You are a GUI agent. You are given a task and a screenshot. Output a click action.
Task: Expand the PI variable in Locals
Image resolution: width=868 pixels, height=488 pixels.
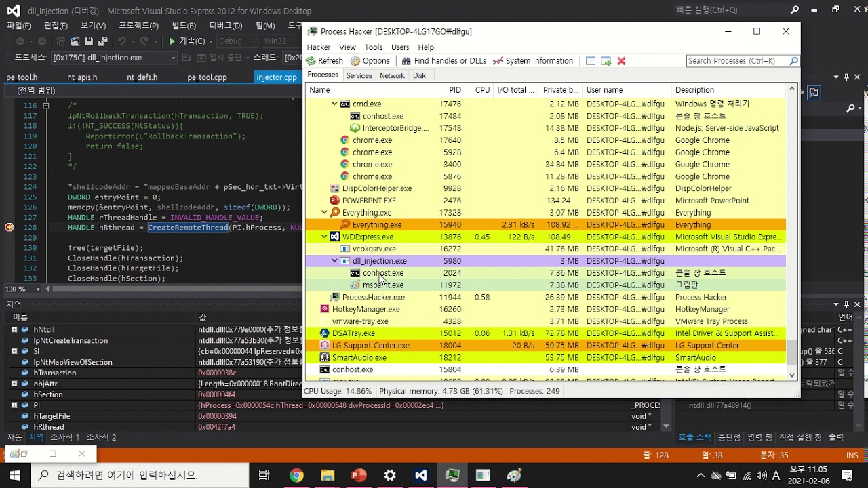click(14, 405)
